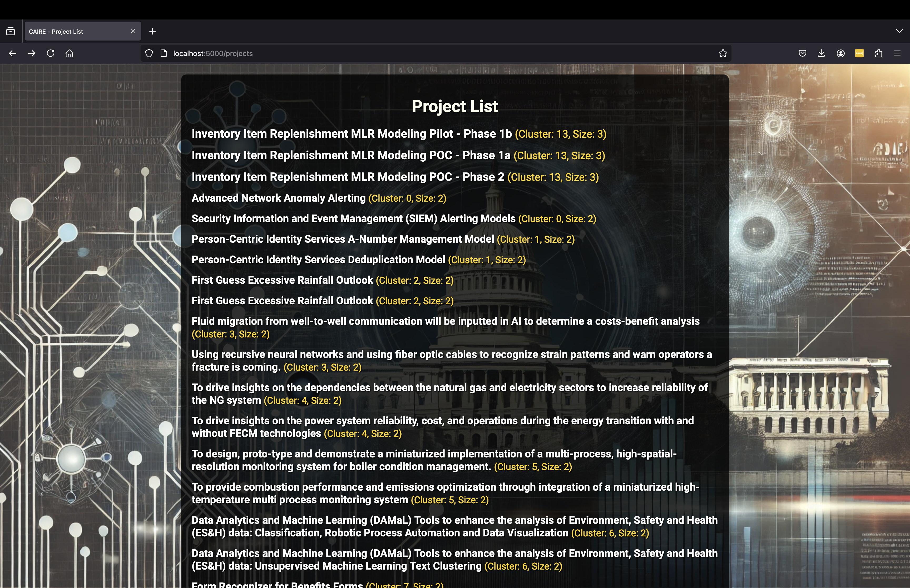The width and height of the screenshot is (910, 588).
Task: Go to browser home page
Action: (69, 53)
